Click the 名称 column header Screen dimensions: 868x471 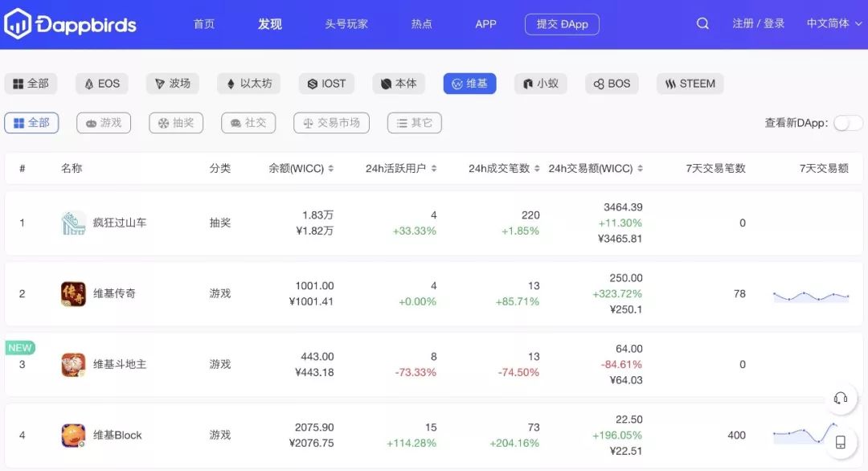pos(72,168)
